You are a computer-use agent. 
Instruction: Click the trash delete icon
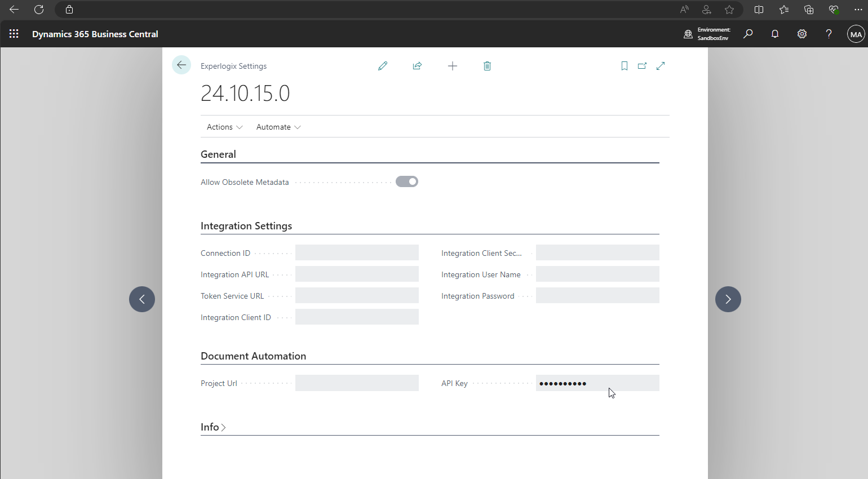[x=488, y=66]
